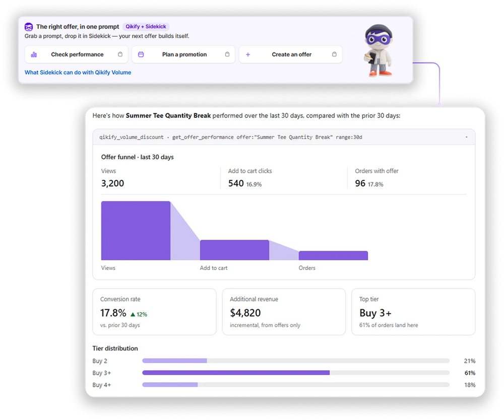Copy the Create an offer prompt

334,54
